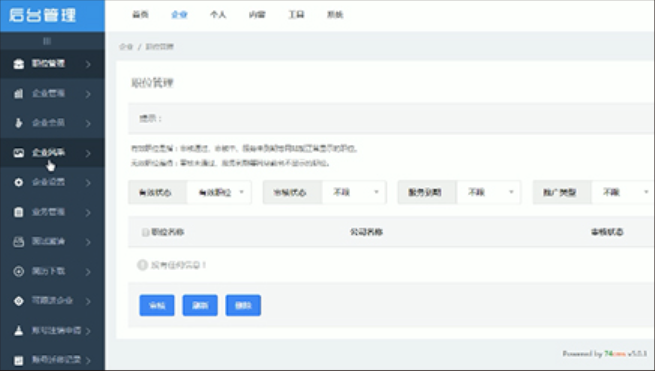Click the 审核状态 column header in table
655x371 pixels.
coord(607,232)
